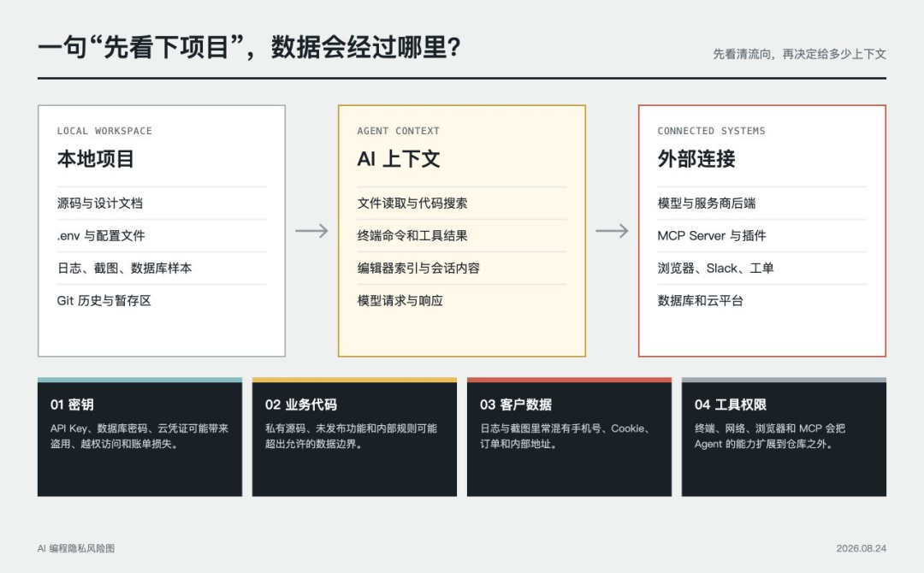The image size is (924, 573).
Task: Click the row MCP Server 与插件
Action: pos(762,235)
